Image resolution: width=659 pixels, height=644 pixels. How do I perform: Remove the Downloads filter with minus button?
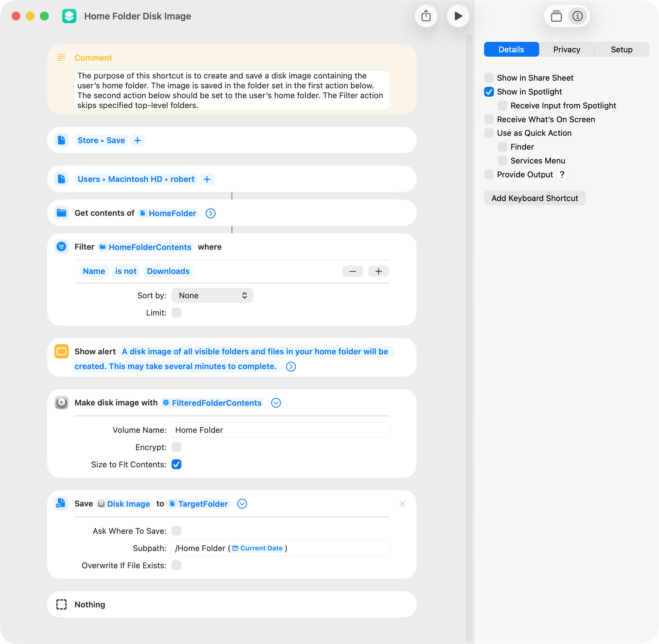[353, 271]
